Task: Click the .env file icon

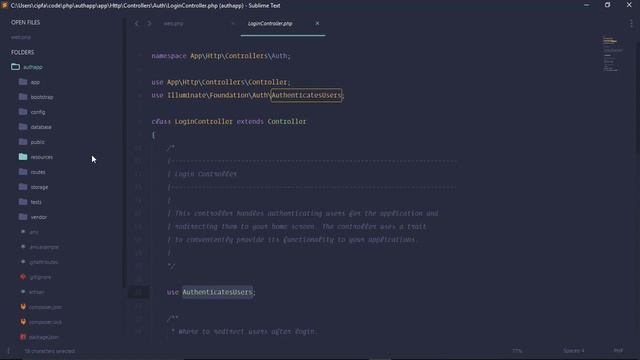Action: point(23,231)
